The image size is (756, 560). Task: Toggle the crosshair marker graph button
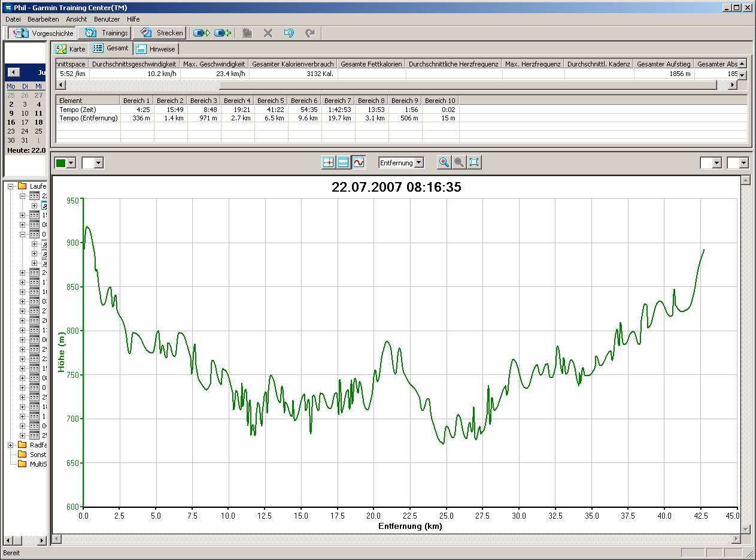coord(328,162)
